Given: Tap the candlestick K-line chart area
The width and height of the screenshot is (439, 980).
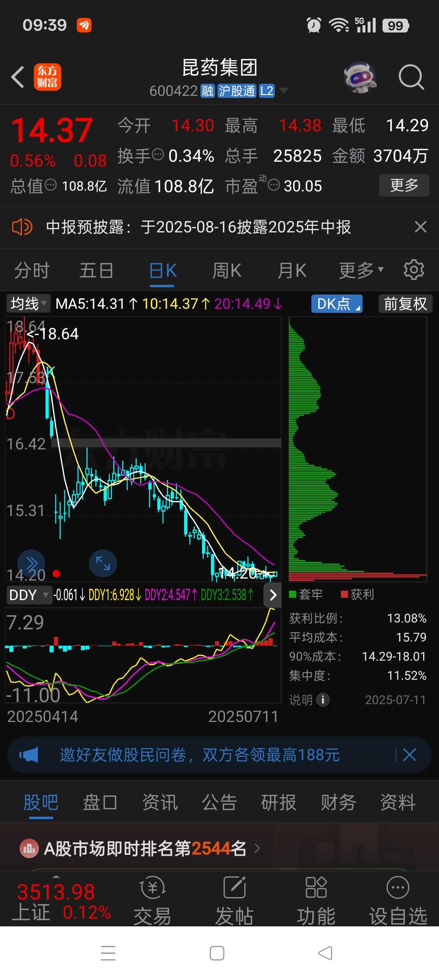Looking at the screenshot, I should click(143, 449).
